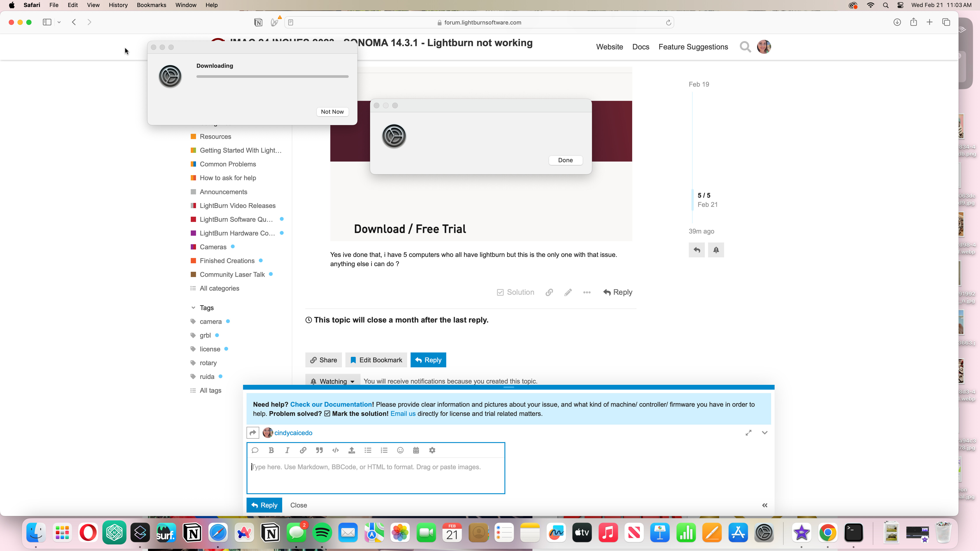Image resolution: width=980 pixels, height=551 pixels.
Task: Mark the post as Solution
Action: click(x=516, y=292)
